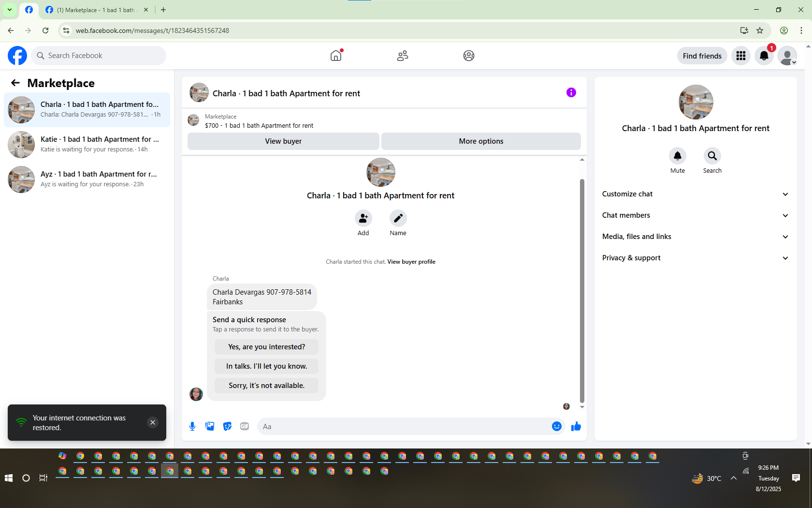Open Windows Task View
Image resolution: width=812 pixels, height=508 pixels.
click(43, 478)
